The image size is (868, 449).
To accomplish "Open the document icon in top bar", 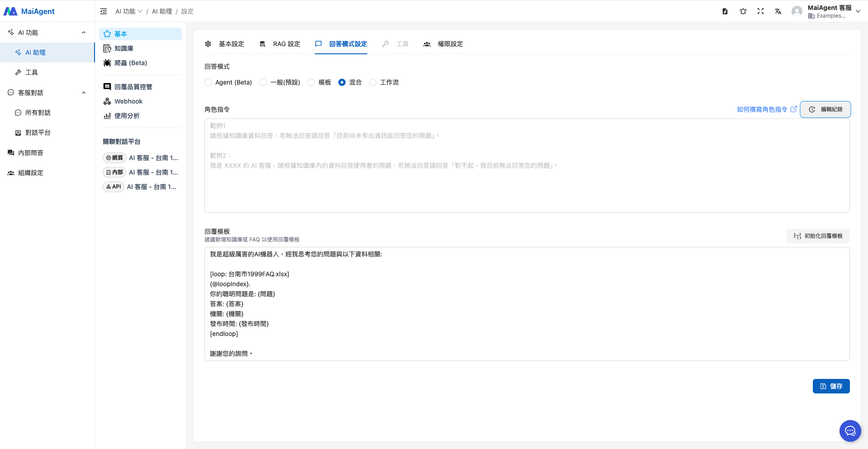I will [x=725, y=11].
